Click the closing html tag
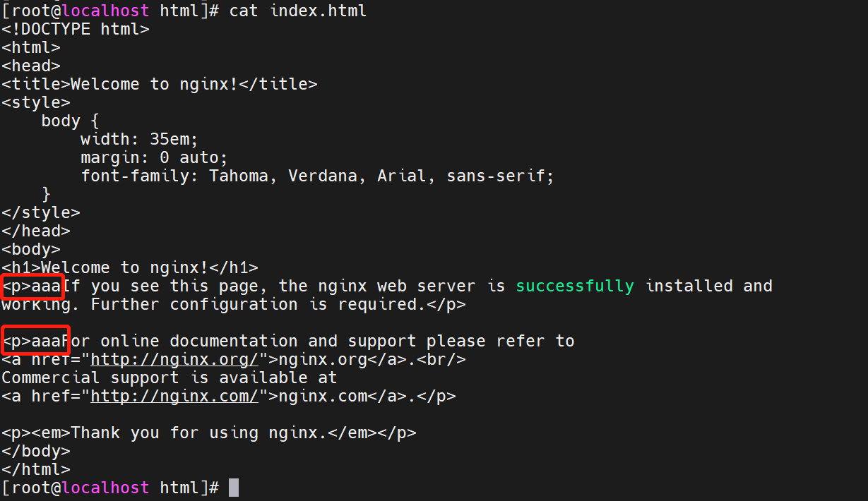This screenshot has width=868, height=501. pos(36,470)
